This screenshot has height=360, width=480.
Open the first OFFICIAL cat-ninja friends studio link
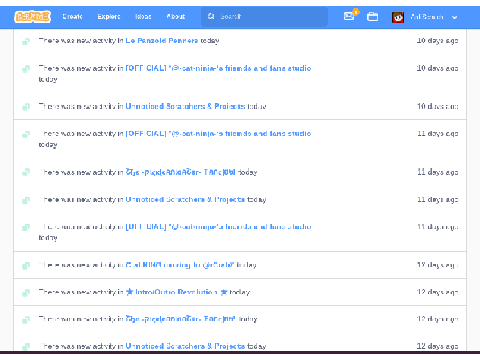coord(218,68)
